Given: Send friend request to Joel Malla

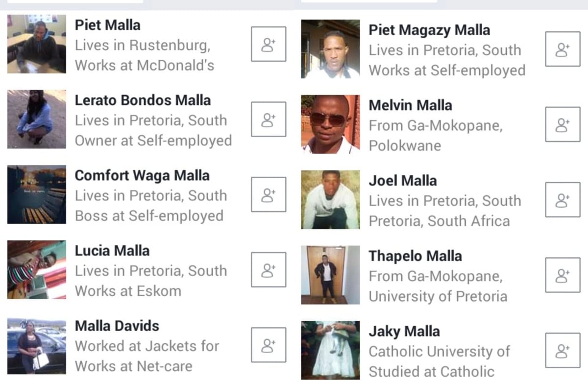Looking at the screenshot, I should click(x=563, y=199).
